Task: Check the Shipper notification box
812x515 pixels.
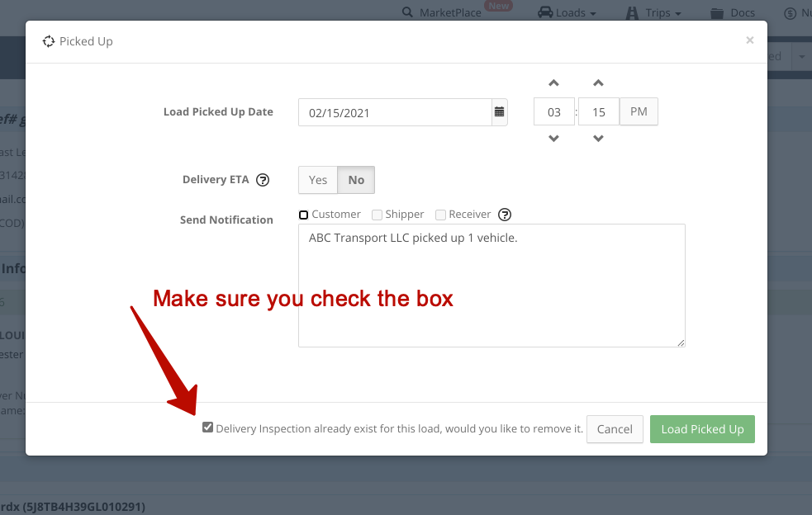Action: [377, 215]
